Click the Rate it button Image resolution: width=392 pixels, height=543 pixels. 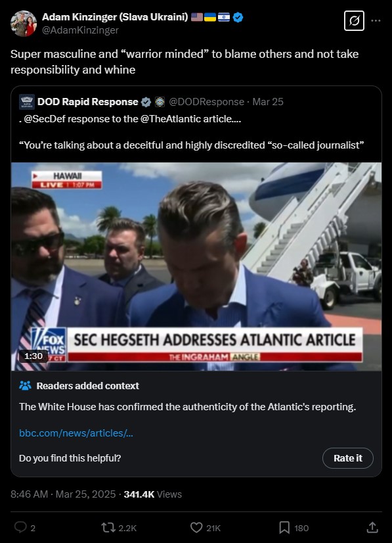coord(348,458)
